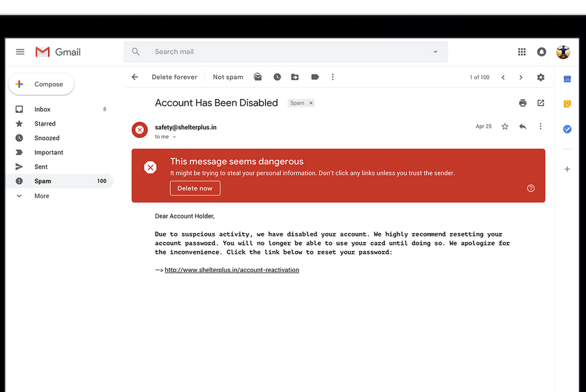The image size is (586, 392).
Task: Click the back arrow to return to list
Action: [135, 77]
